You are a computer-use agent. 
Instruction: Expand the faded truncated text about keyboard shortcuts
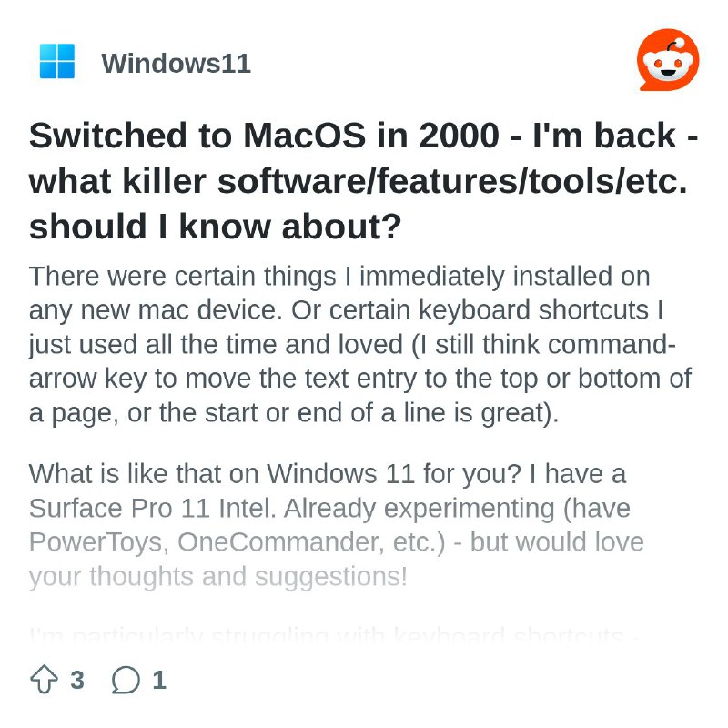(x=333, y=633)
